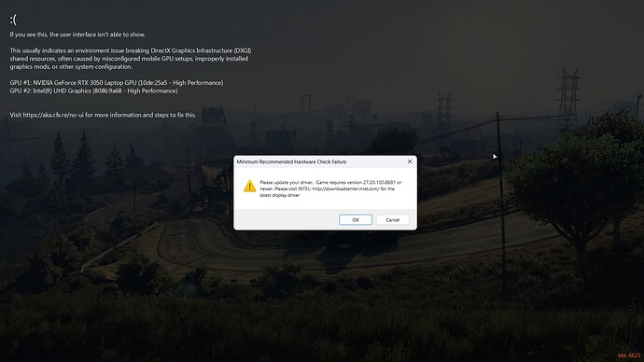
Task: Click the Cancel button in the dialog
Action: coord(393,219)
